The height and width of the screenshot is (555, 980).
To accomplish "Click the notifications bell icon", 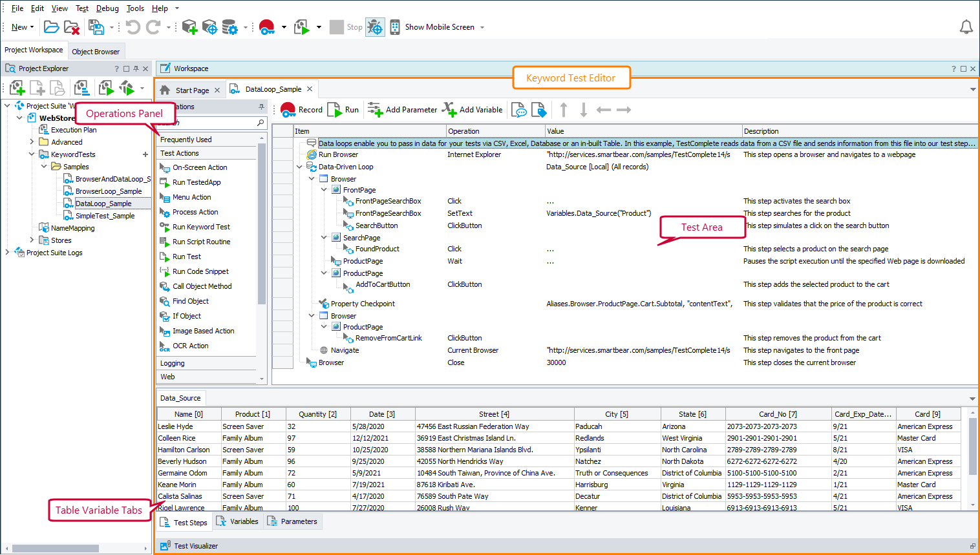I will 966,26.
